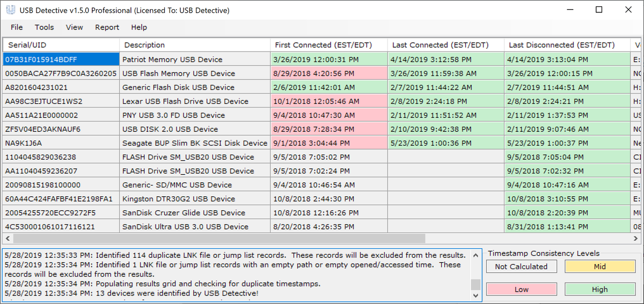Select serial cell 4C530001061017116121
The width and height of the screenshot is (644, 304).
61,227
